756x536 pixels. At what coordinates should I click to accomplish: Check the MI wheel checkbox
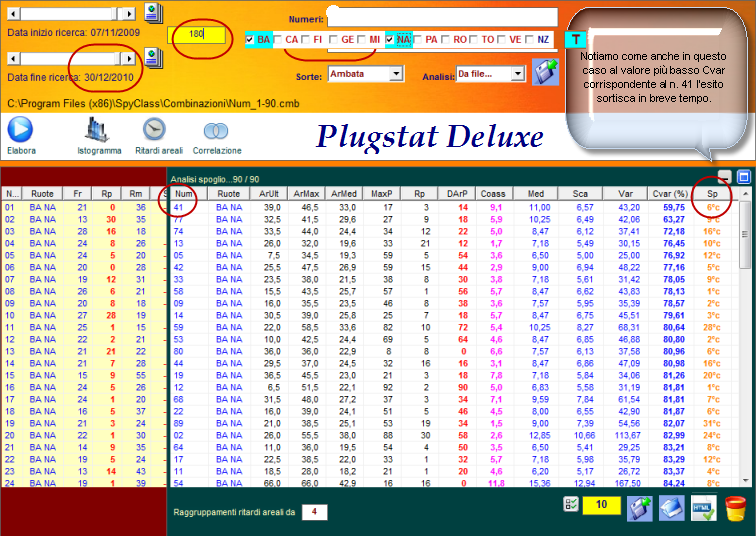point(362,40)
